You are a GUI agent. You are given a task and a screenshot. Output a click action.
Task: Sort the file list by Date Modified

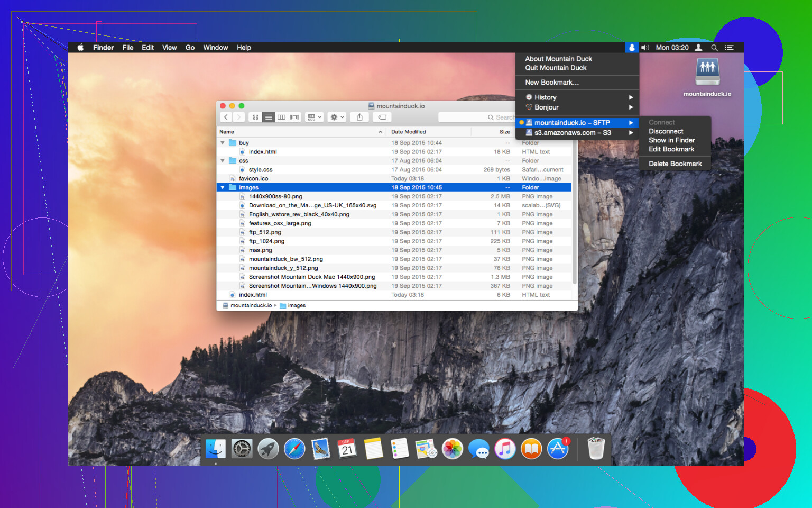428,132
